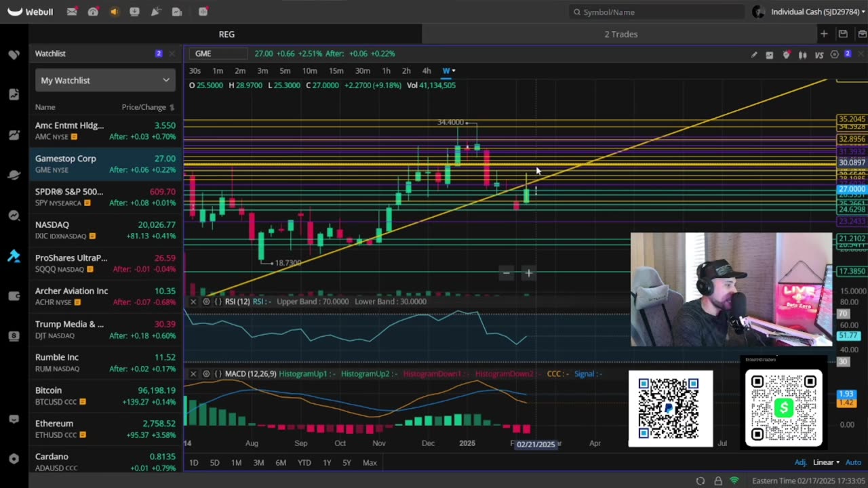Viewport: 868px width, 488px height.
Task: Click the audio bars icon with red dot
Action: pyautogui.click(x=203, y=12)
